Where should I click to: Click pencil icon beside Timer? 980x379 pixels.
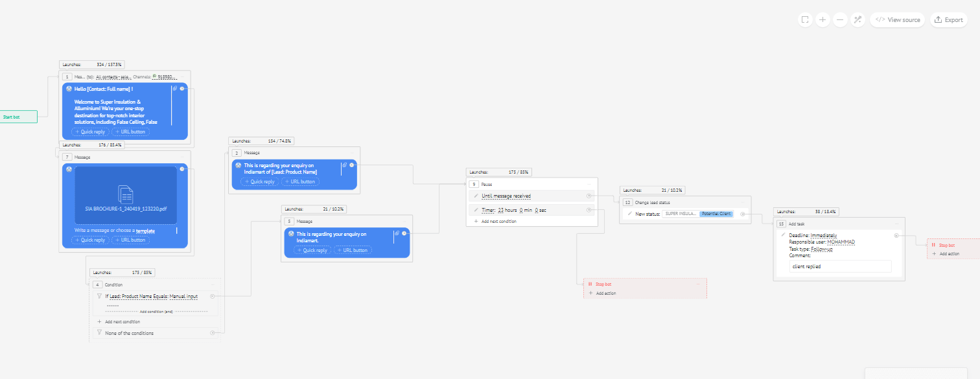click(476, 210)
